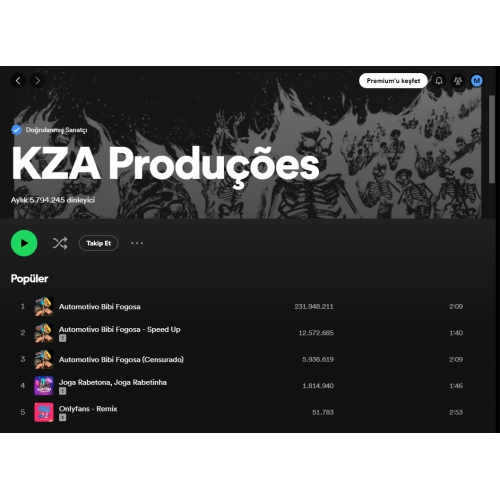Image resolution: width=500 pixels, height=500 pixels.
Task: Follow the artist with Takip Et
Action: (98, 243)
